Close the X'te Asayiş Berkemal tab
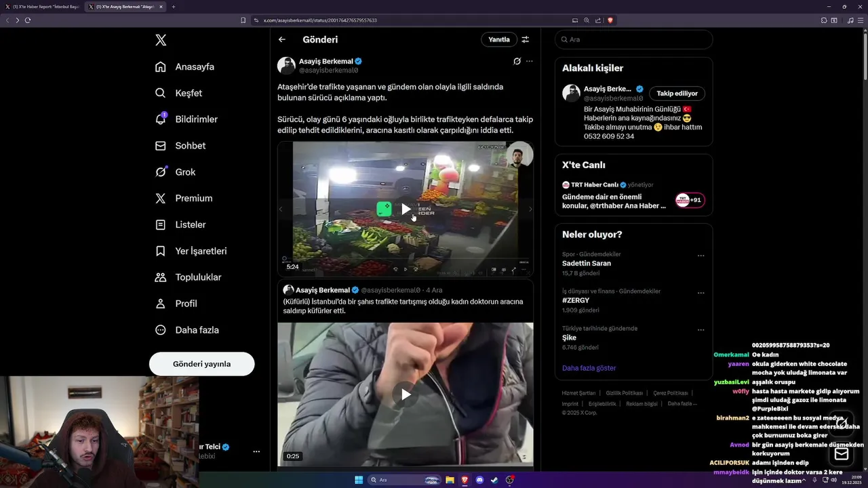 [x=161, y=7]
